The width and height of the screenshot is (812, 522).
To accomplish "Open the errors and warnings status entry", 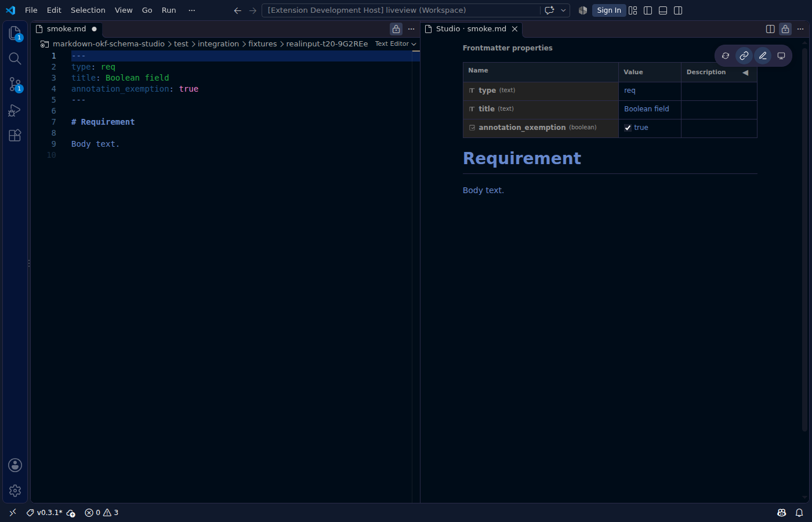I will coord(101,513).
